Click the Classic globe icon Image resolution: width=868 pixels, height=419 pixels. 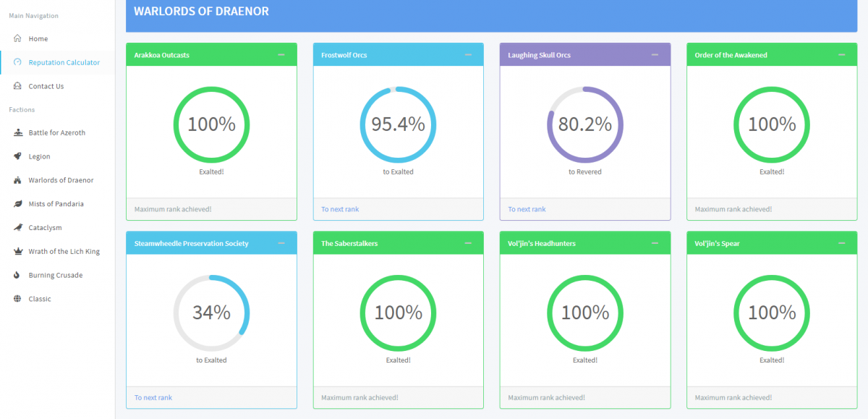17,299
